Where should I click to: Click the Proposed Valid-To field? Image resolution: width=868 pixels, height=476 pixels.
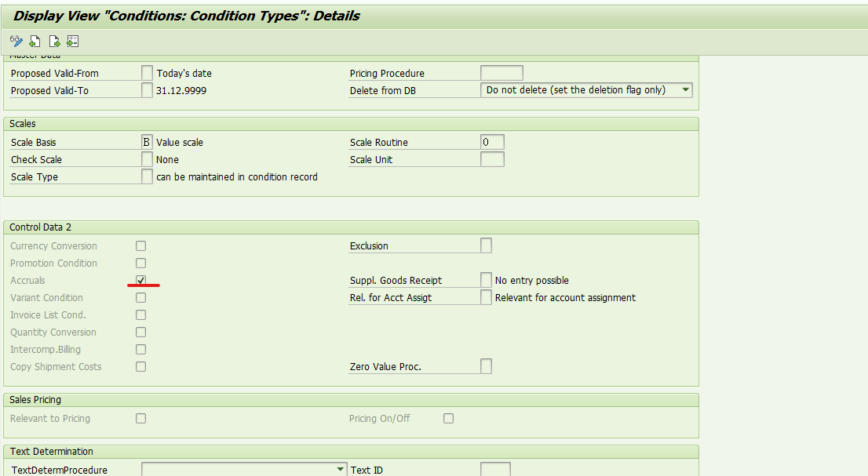click(147, 90)
